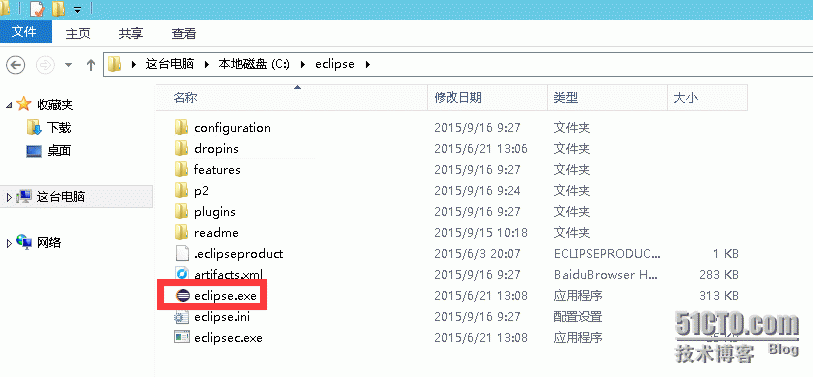Click the 桌面 monitor icon

click(34, 151)
